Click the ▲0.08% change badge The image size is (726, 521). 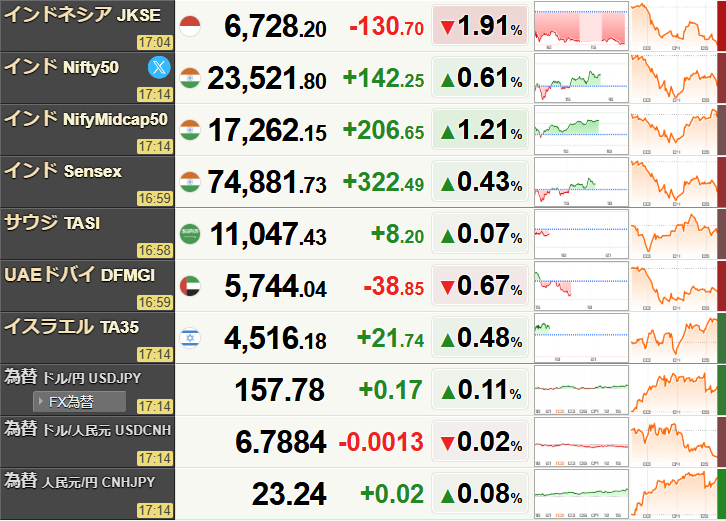pos(480,493)
